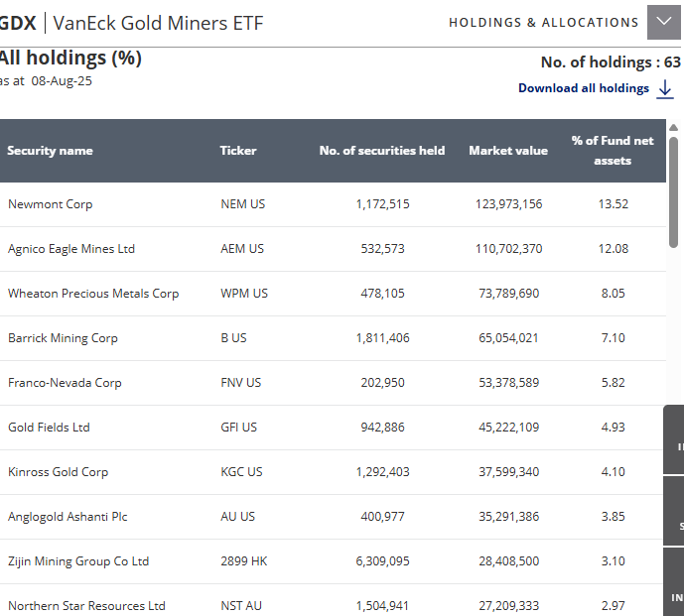
Task: Click the VanEck Gold Miners ETF heading
Action: click(158, 22)
